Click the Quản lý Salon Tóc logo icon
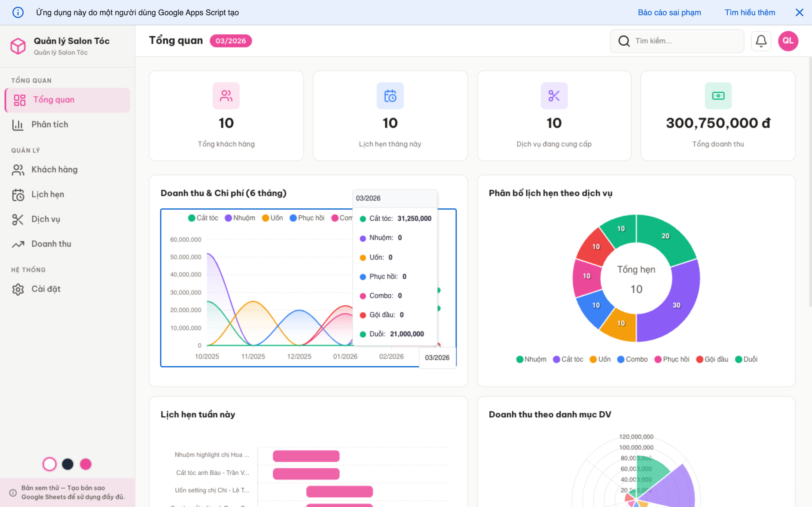 pyautogui.click(x=18, y=46)
